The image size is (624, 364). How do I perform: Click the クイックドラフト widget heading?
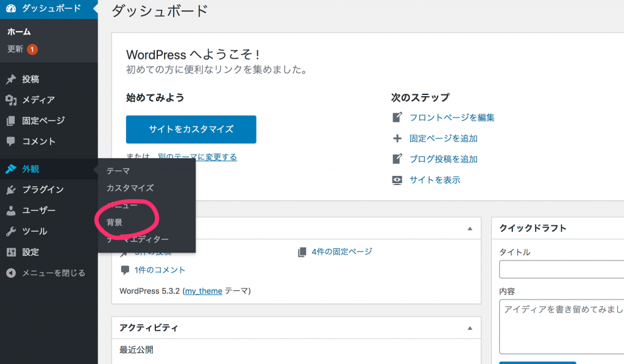(533, 228)
